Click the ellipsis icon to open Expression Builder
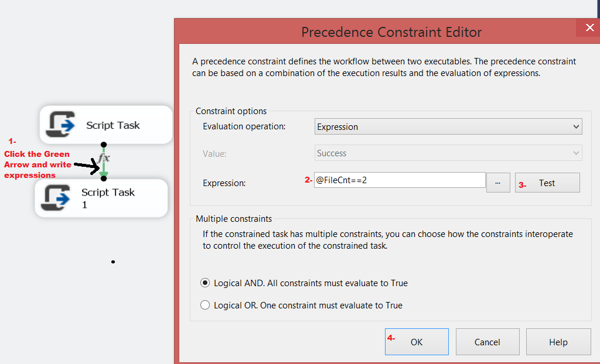 point(497,182)
